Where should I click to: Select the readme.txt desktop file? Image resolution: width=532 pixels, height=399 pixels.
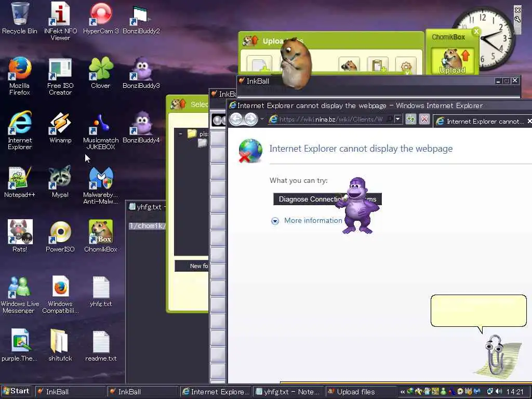point(101,345)
